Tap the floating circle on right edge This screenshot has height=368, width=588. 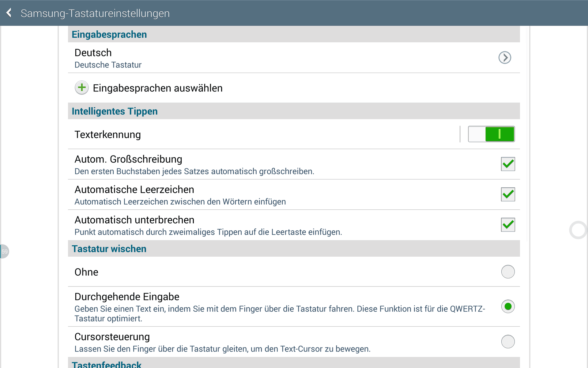(578, 230)
